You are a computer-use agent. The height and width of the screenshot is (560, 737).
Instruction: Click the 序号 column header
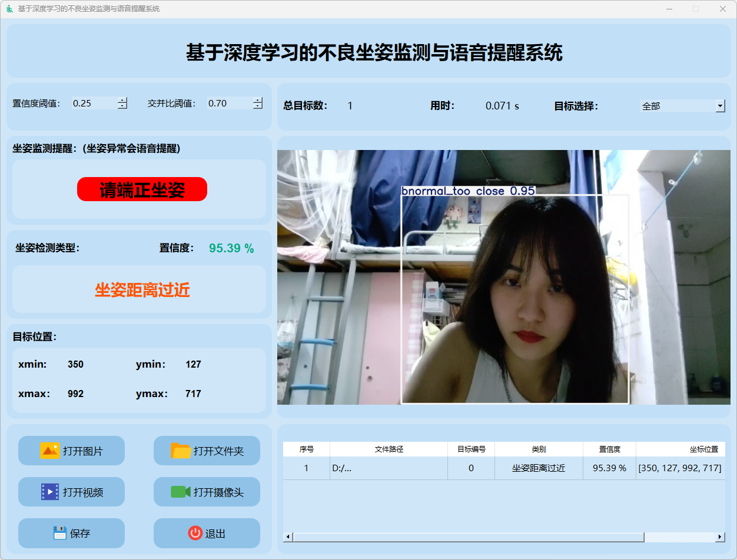307,449
